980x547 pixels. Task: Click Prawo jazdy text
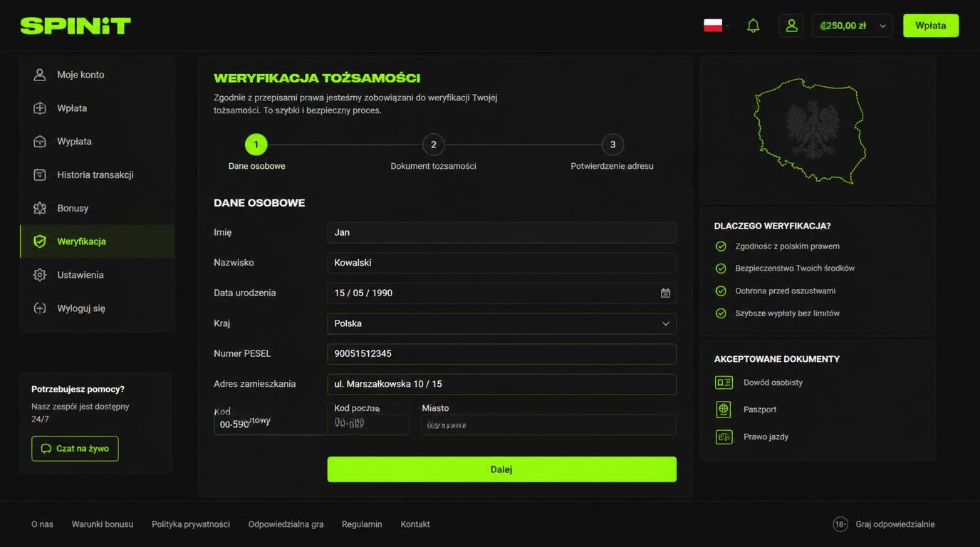click(x=766, y=437)
